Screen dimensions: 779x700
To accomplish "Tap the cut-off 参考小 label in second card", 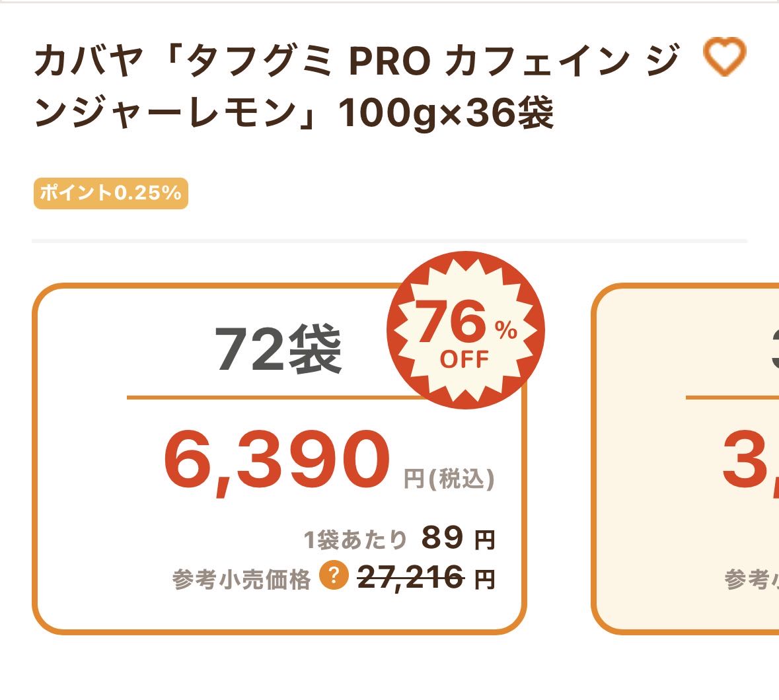I will [751, 579].
